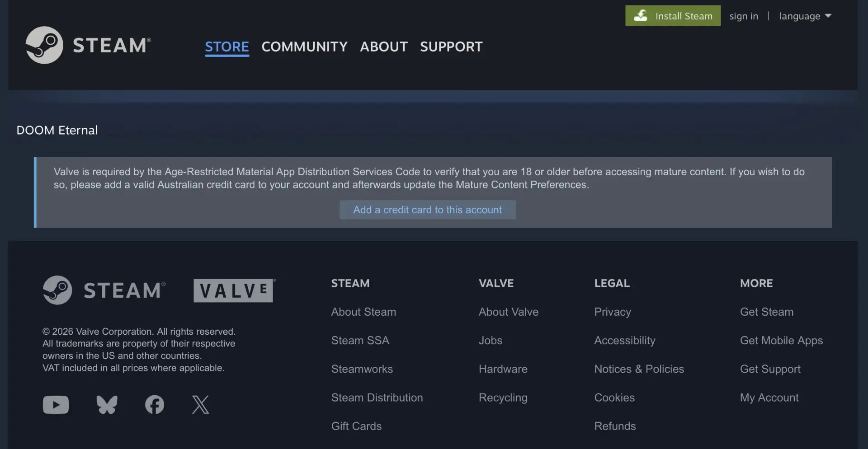Open the Privacy link
This screenshot has height=449, width=868.
[x=613, y=312]
